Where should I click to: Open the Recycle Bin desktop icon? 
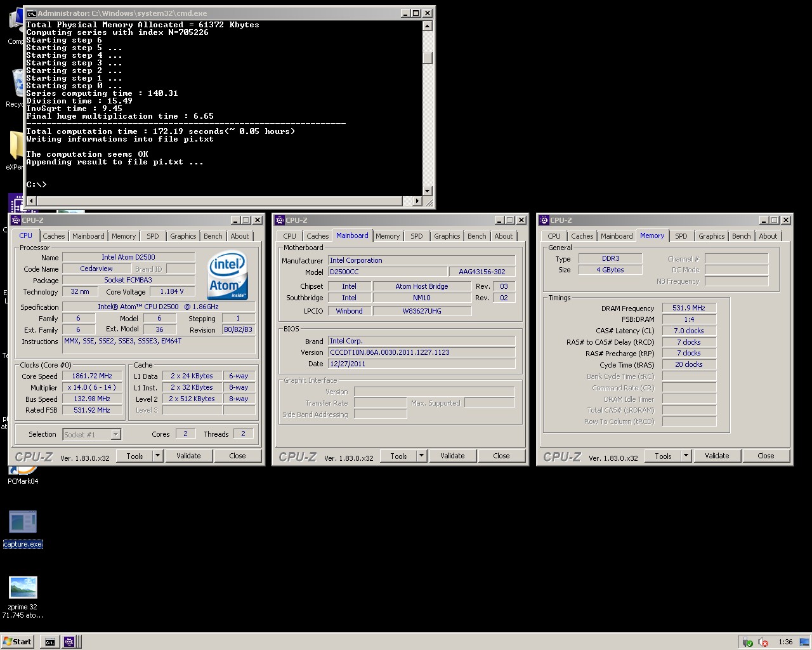click(x=16, y=88)
